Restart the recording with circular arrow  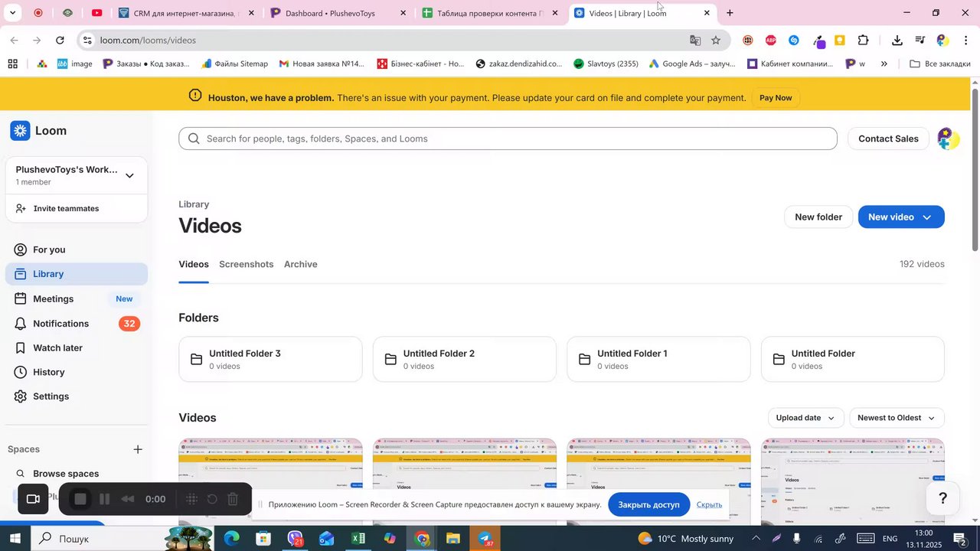point(212,500)
